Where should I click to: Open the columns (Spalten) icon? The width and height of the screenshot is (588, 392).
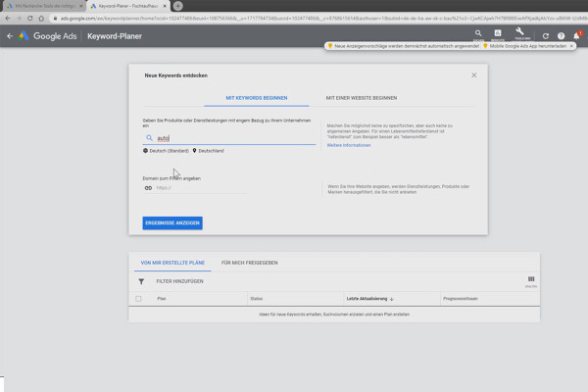pos(531,281)
